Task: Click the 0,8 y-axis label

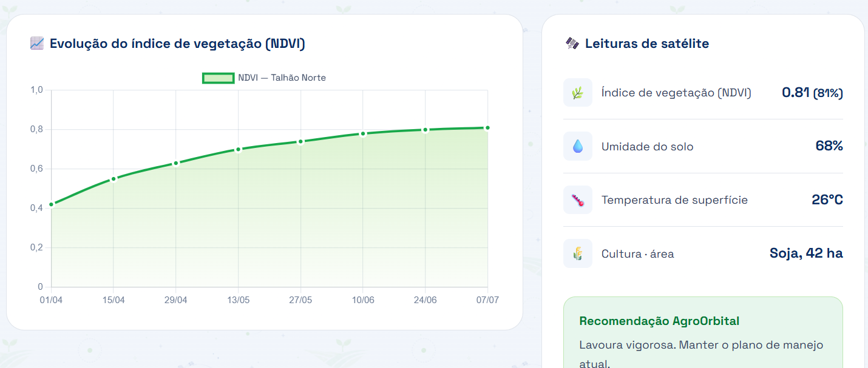Action: (x=37, y=129)
